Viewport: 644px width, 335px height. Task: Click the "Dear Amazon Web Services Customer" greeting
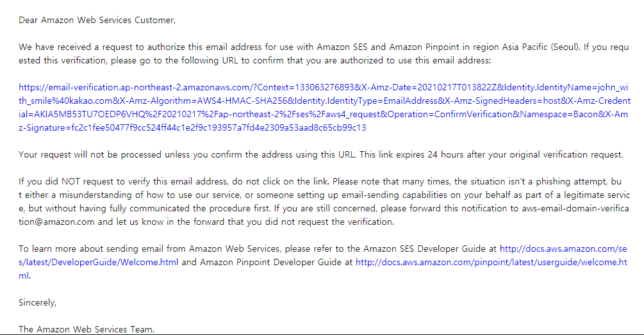click(x=97, y=20)
